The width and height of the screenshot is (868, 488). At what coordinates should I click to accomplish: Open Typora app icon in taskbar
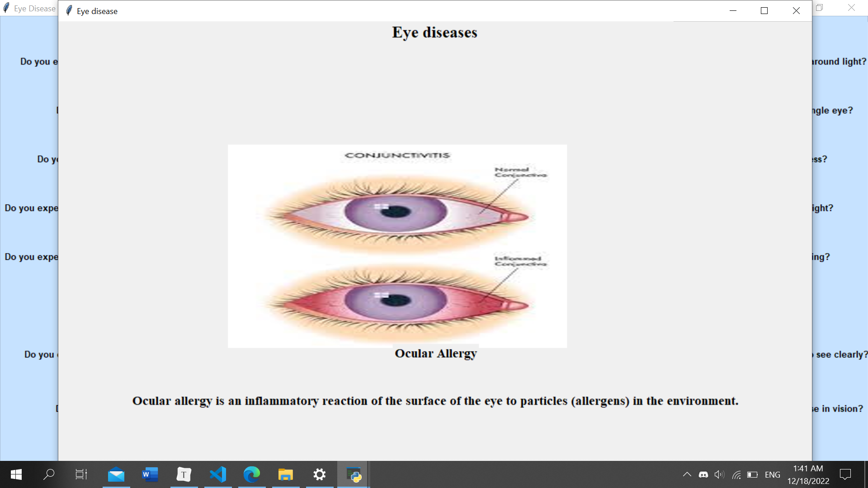coord(184,474)
